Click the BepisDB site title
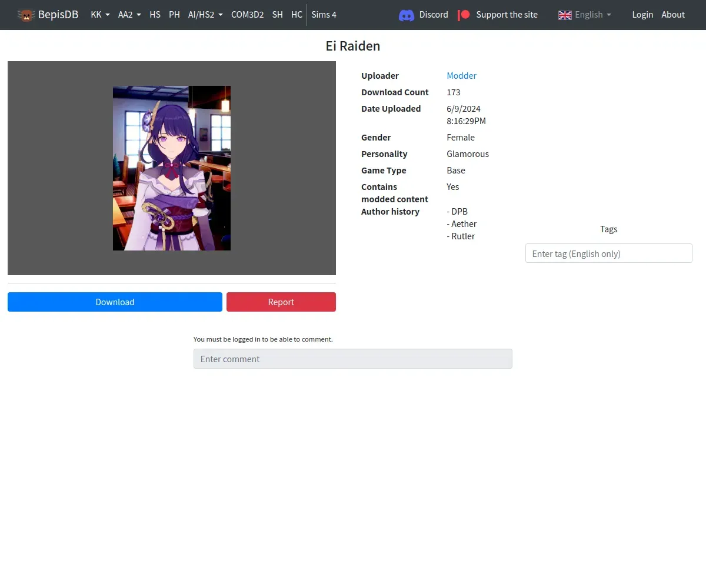Viewport: 706px width, 588px height. [x=58, y=15]
